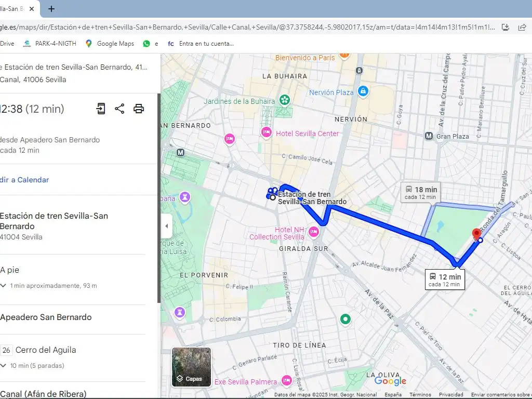Viewport: 532px width, 399px height.
Task: Click the red destination pin
Action: coord(476,234)
